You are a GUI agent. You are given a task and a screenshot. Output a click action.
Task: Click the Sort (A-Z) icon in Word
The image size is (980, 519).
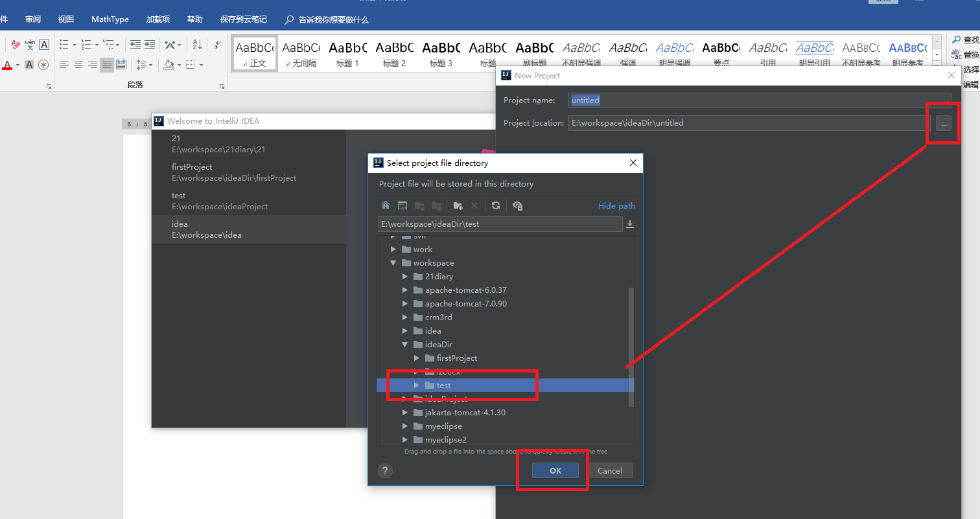tap(198, 45)
